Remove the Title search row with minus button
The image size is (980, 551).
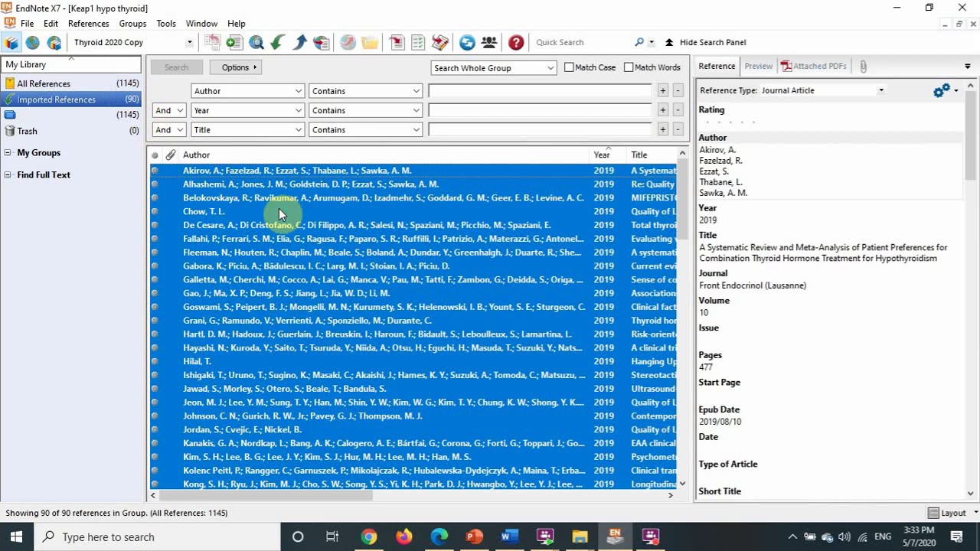point(678,130)
